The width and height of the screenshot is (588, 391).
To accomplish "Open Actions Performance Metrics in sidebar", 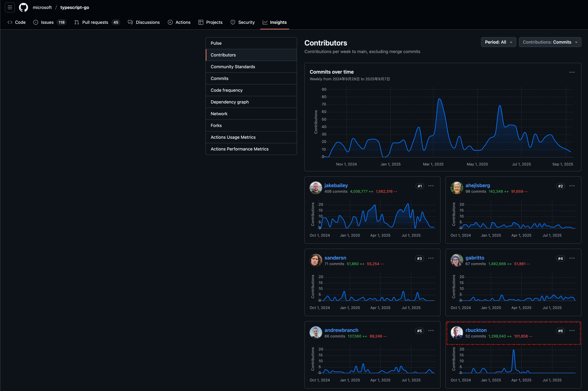I will click(251, 149).
